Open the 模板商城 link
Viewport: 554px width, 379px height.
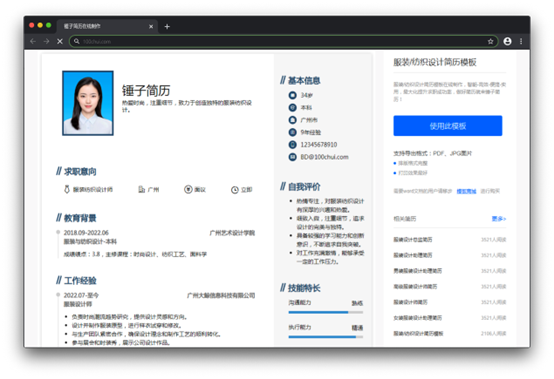tap(466, 191)
